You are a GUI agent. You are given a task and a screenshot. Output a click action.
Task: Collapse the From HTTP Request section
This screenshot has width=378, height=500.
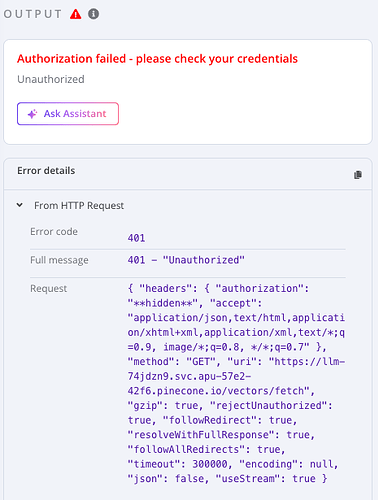click(20, 205)
